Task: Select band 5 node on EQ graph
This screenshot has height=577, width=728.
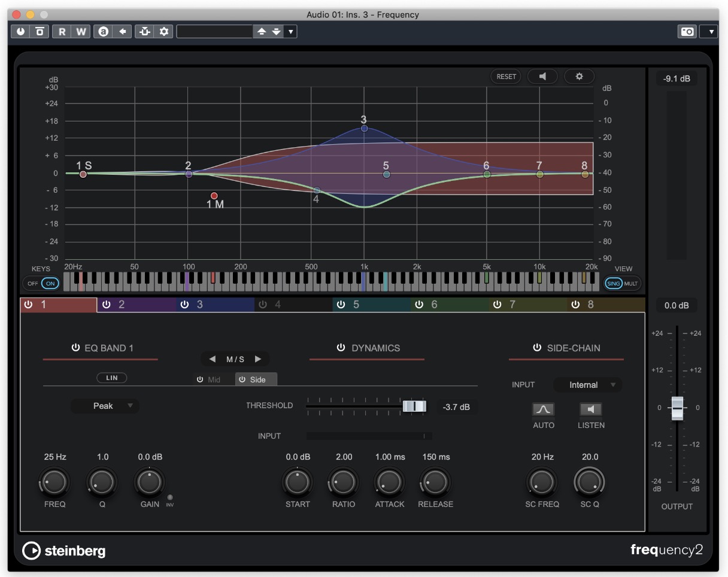Action: (x=387, y=174)
